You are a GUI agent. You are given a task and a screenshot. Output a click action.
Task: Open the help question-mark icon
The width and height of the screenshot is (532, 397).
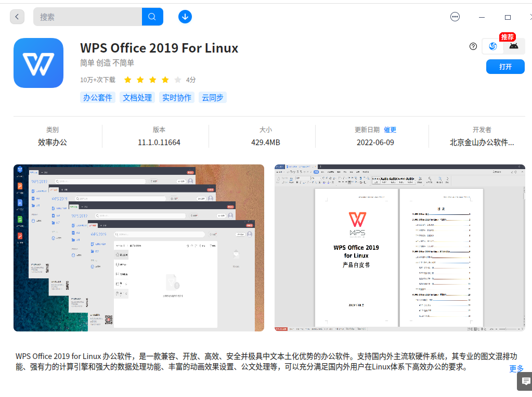coord(473,46)
